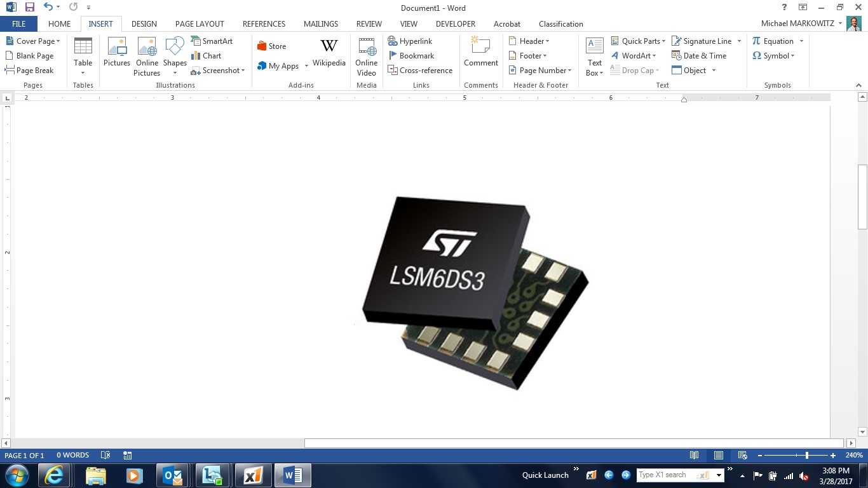The height and width of the screenshot is (488, 868).
Task: Click the Chart icon
Action: [206, 56]
